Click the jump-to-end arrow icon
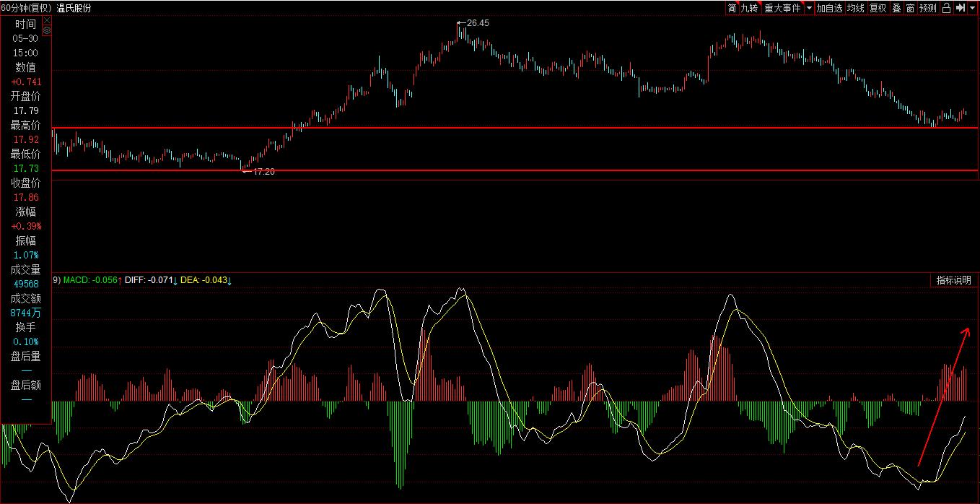 tap(960, 8)
